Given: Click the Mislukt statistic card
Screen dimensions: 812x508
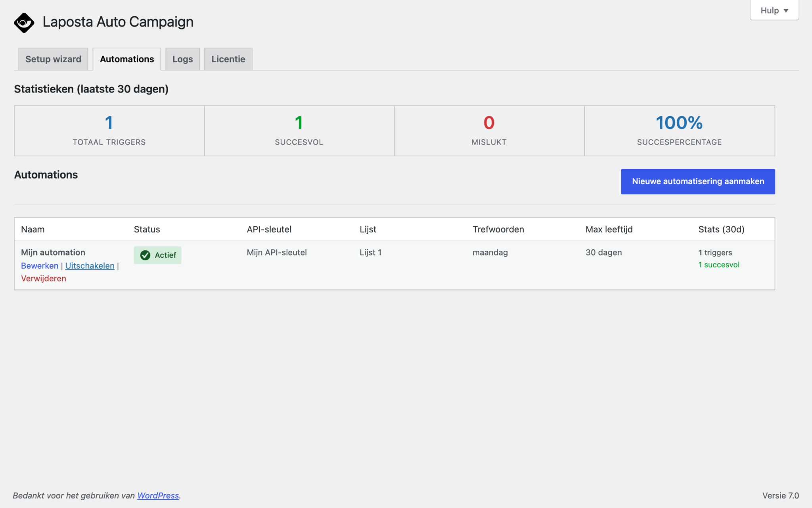Looking at the screenshot, I should point(489,131).
